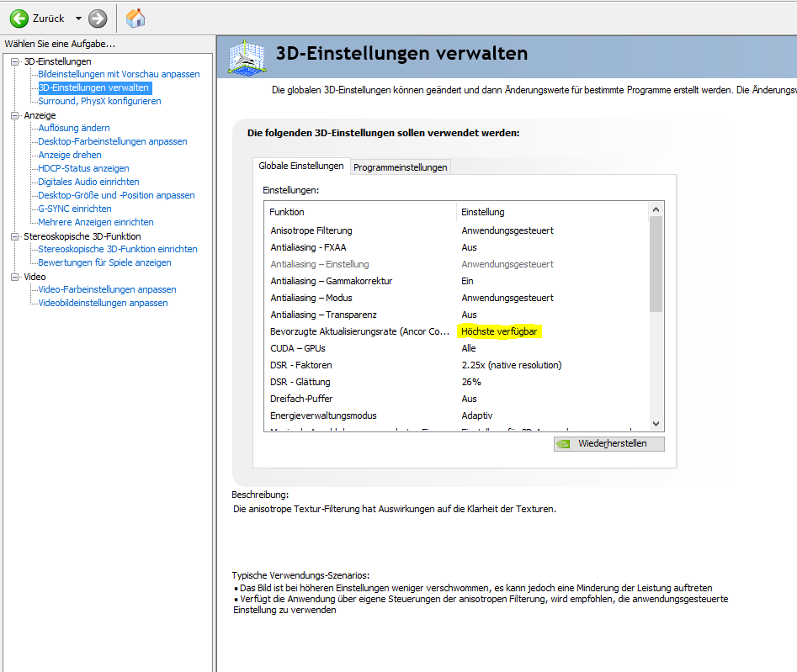Go to the Home start page icon

pyautogui.click(x=135, y=19)
